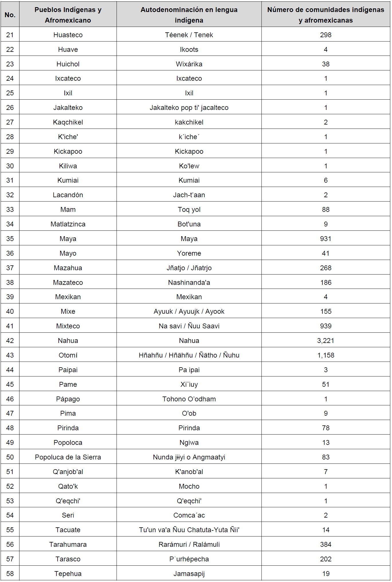Screen dimensions: 392x582
Task: Select the 'Otomí' cell
Action: point(68,355)
